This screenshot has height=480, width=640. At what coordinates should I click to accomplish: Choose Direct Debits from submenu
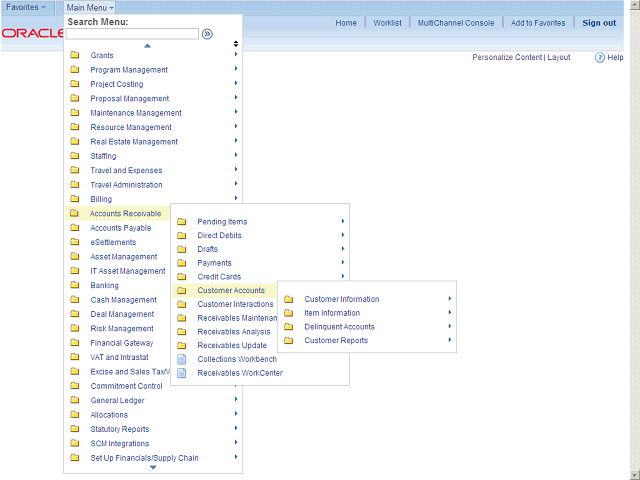(219, 236)
